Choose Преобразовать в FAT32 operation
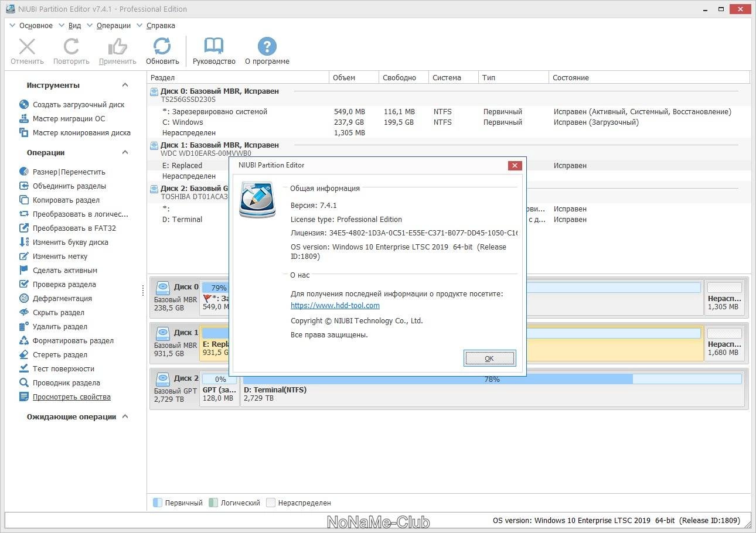Screen dimensions: 756x533 74,228
